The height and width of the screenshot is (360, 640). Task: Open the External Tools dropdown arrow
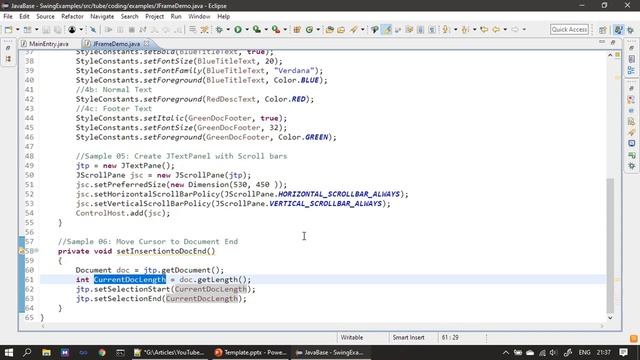(285, 29)
